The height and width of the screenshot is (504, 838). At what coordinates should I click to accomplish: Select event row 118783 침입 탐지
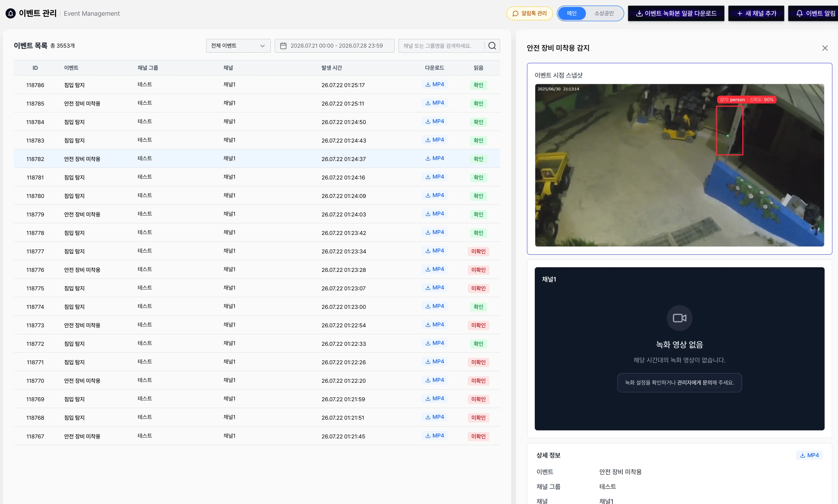pos(257,140)
